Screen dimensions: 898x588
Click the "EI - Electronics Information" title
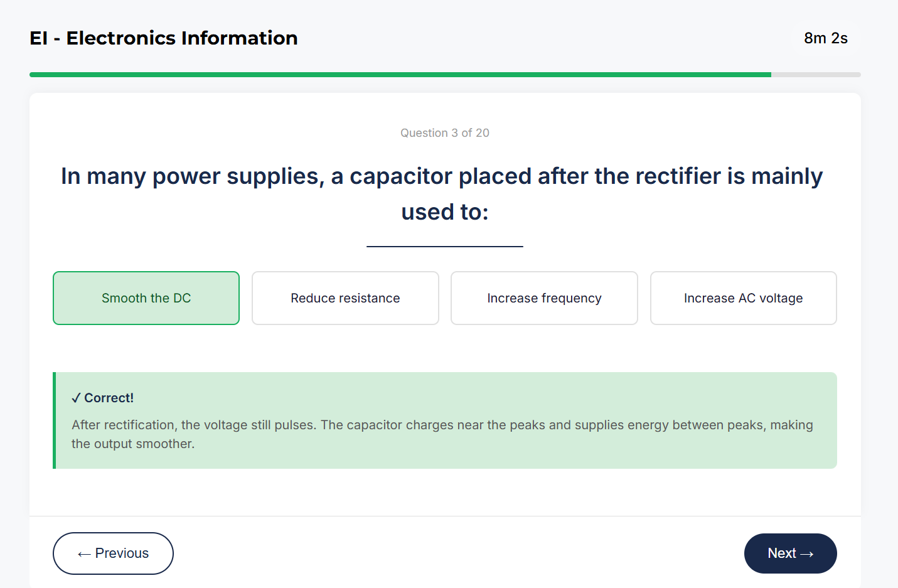tap(163, 38)
